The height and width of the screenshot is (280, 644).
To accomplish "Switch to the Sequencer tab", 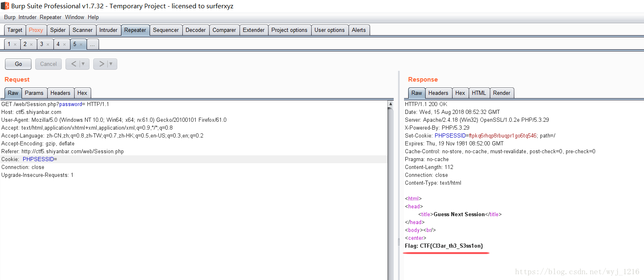I will tap(166, 30).
